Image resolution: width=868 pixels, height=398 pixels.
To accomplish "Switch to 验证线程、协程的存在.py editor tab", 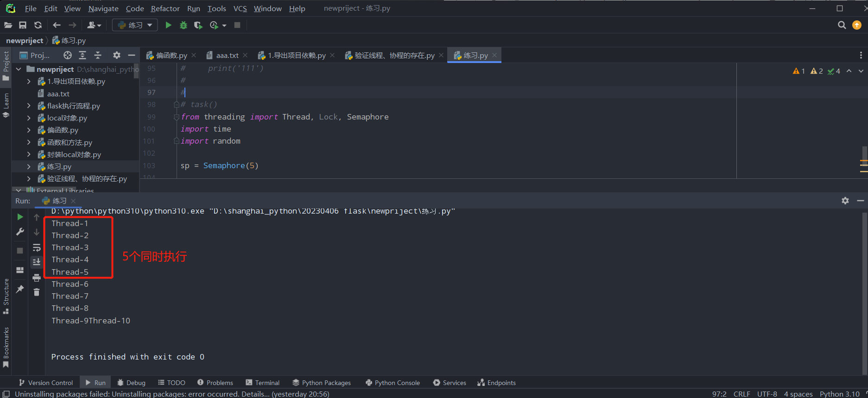I will pos(394,55).
